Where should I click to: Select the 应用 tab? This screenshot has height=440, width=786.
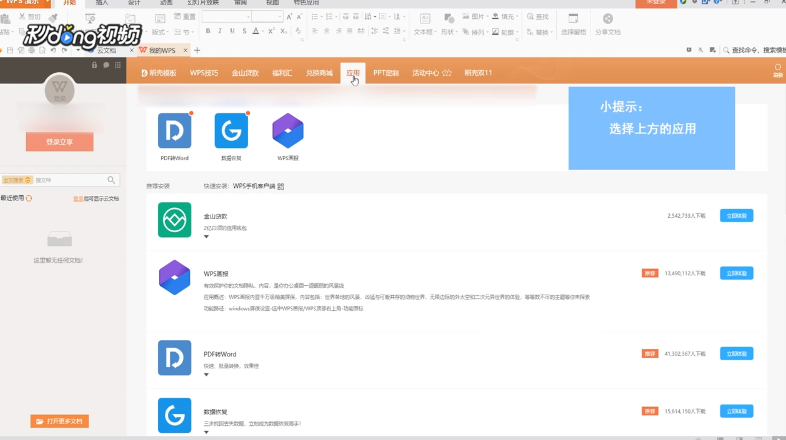353,73
